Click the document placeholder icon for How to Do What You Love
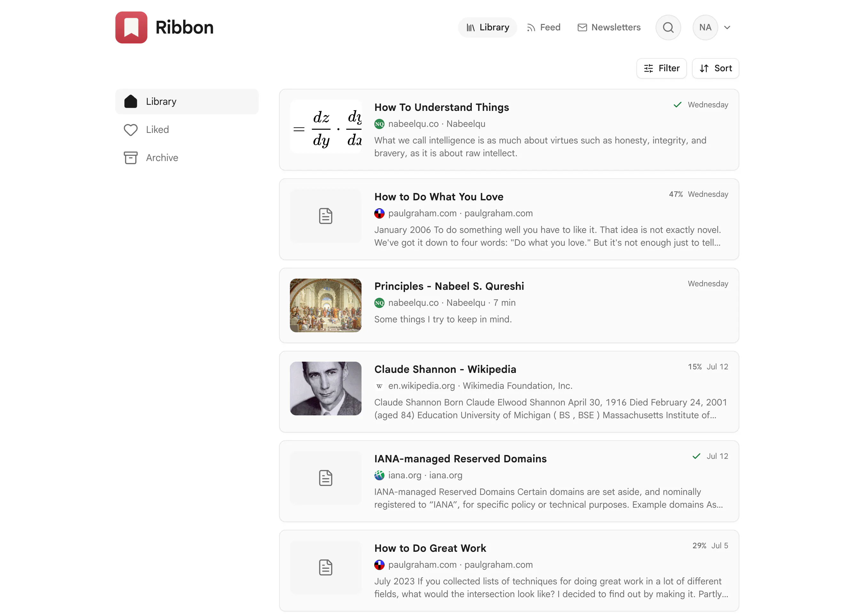The height and width of the screenshot is (616, 856). (325, 216)
